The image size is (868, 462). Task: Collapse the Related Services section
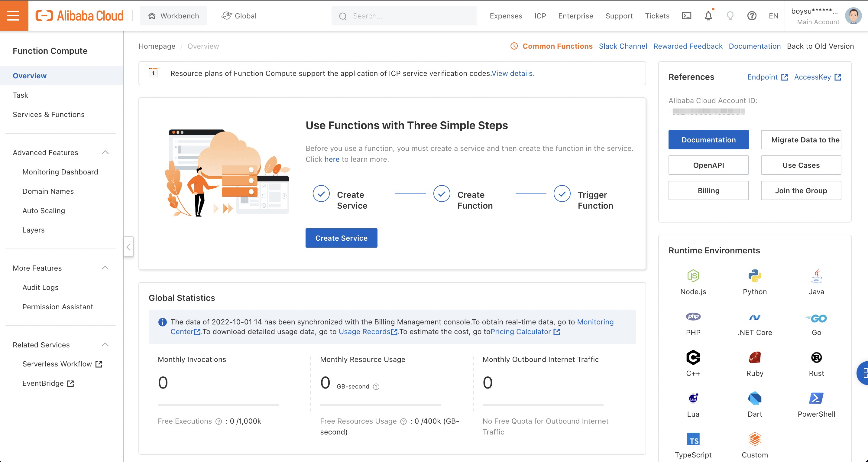[105, 344]
